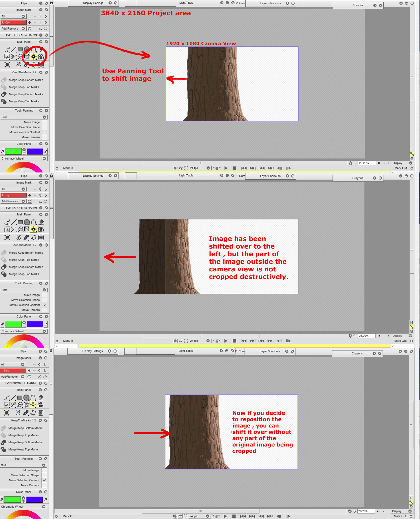Click the left eyedropper in top Color Panel

[x=2, y=151]
